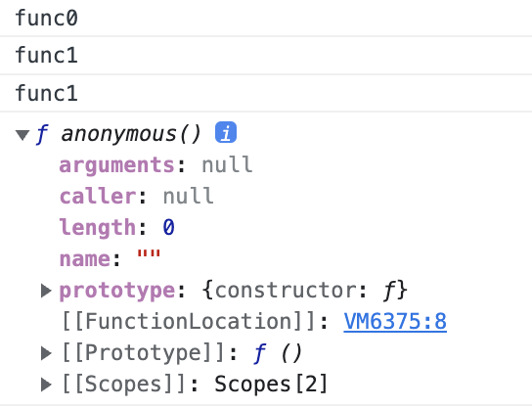Open the VM6375:8 function location link
The width and height of the screenshot is (532, 409).
pos(395,321)
